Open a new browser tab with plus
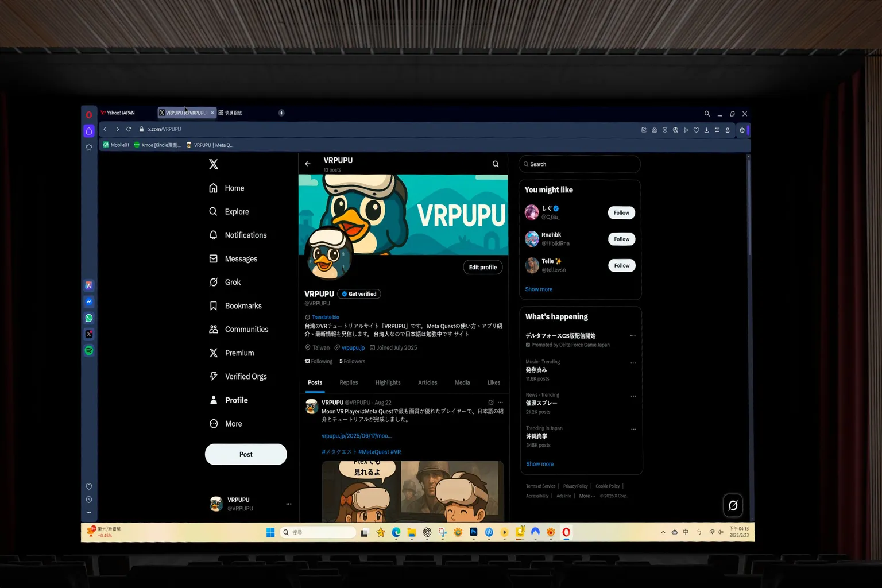The height and width of the screenshot is (588, 882). [281, 113]
